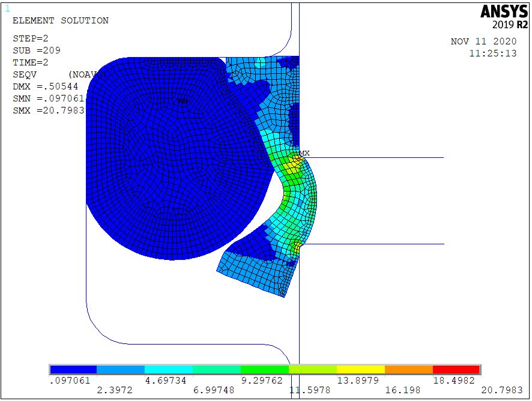Click the red legend color band
Image resolution: width=532 pixels, height=401 pixels.
(x=456, y=369)
